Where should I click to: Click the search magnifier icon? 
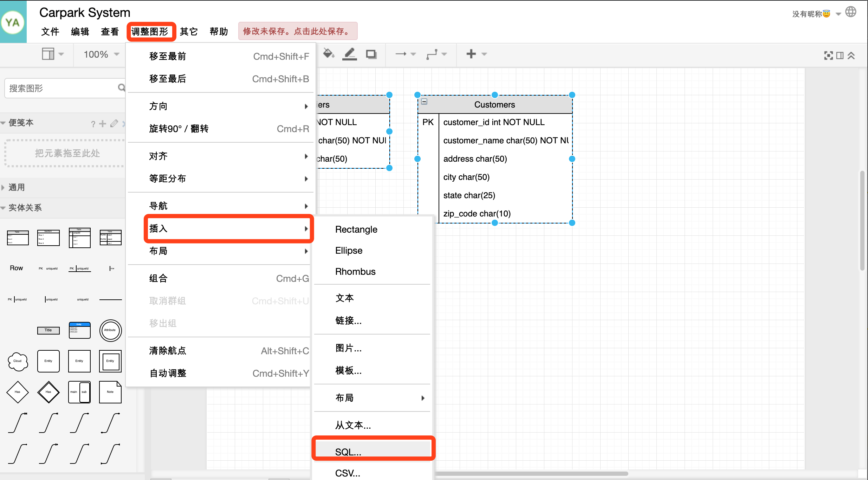[121, 88]
